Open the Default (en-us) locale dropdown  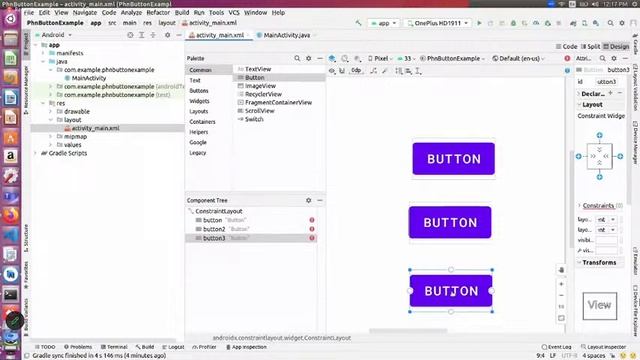(518, 58)
